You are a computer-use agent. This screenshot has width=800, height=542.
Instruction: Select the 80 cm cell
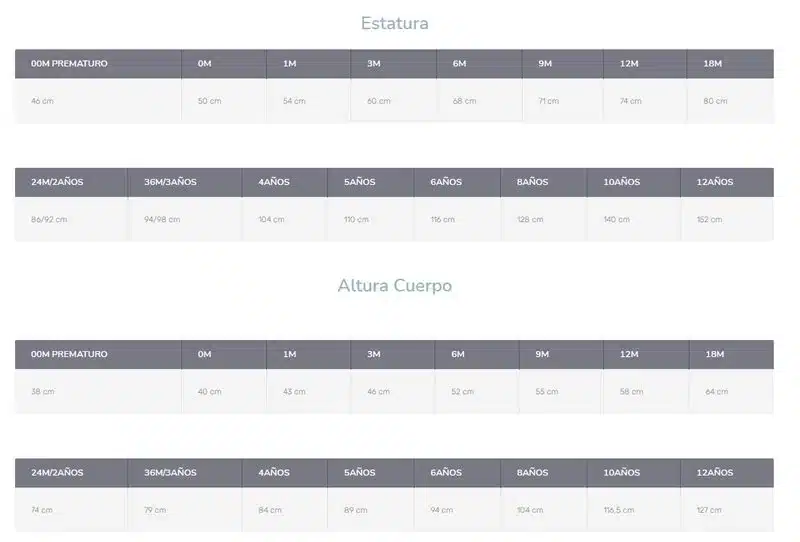point(715,101)
